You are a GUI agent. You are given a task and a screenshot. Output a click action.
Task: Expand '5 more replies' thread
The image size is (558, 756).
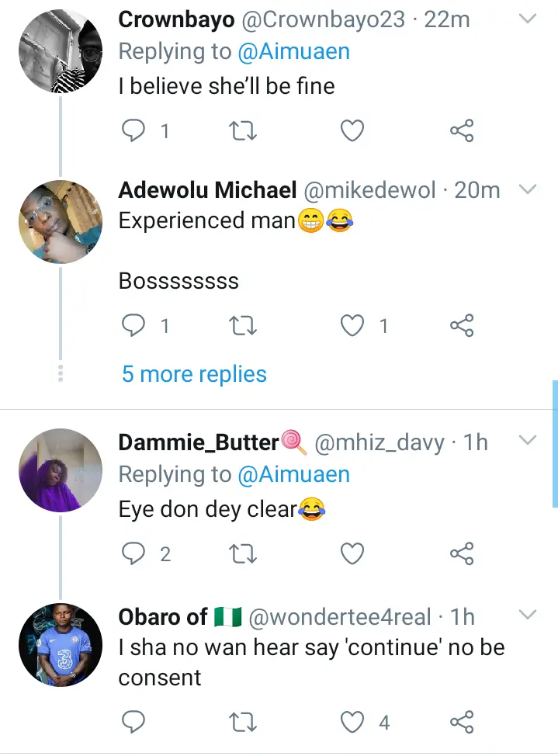[x=194, y=374]
